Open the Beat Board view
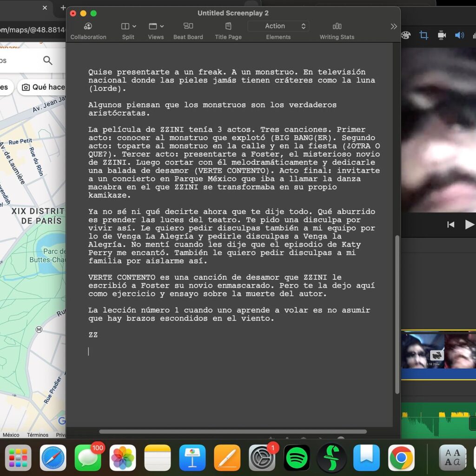476x476 pixels. pyautogui.click(x=188, y=26)
